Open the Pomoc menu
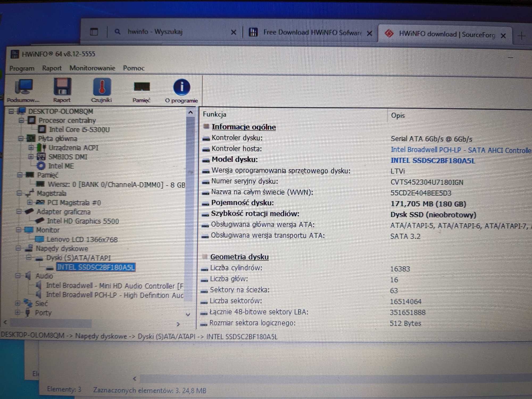 [134, 68]
